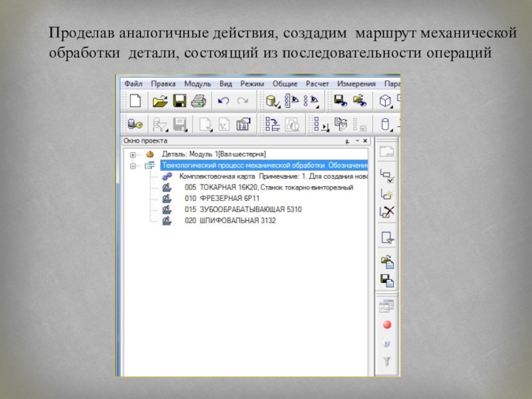Viewport: 532px width, 399px height.
Task: Expand the Деталь: Модуль 1 tree node
Action: [x=133, y=155]
